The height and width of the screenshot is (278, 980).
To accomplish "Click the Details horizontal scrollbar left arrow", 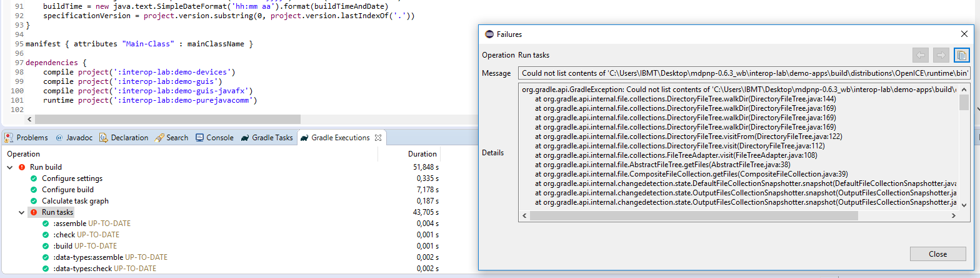I will (524, 215).
